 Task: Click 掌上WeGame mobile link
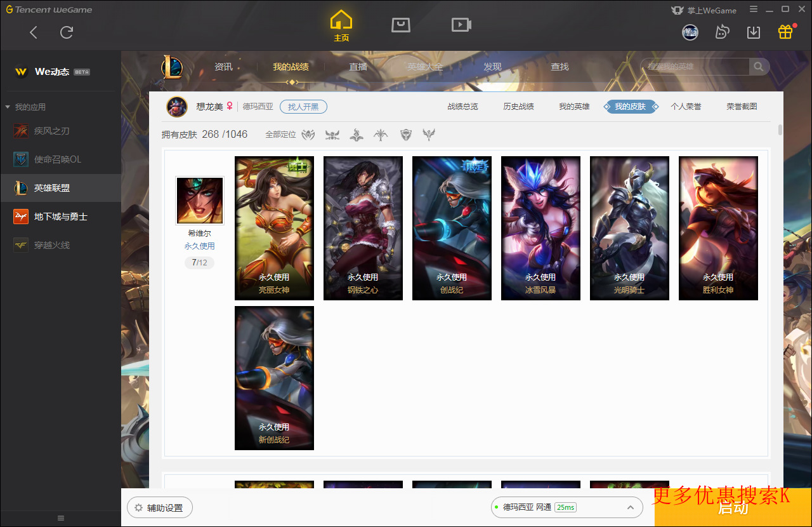point(703,10)
